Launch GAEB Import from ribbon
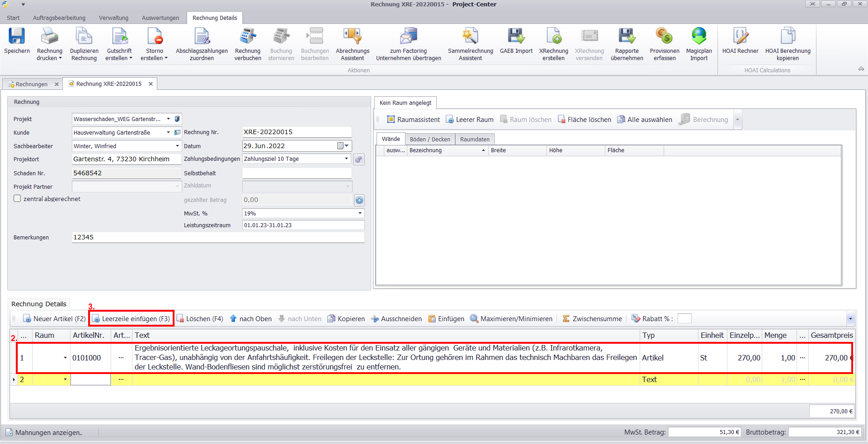 click(x=516, y=37)
